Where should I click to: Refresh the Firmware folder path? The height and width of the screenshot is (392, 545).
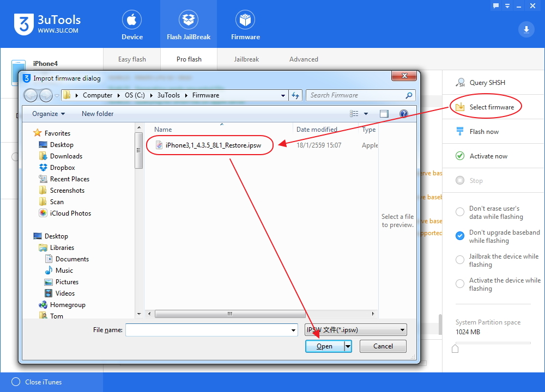coord(295,95)
